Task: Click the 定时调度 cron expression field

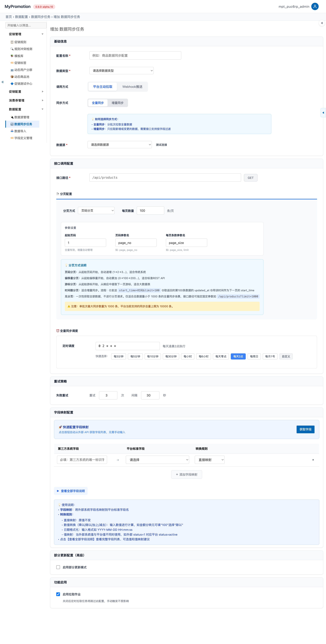Action: pyautogui.click(x=128, y=346)
